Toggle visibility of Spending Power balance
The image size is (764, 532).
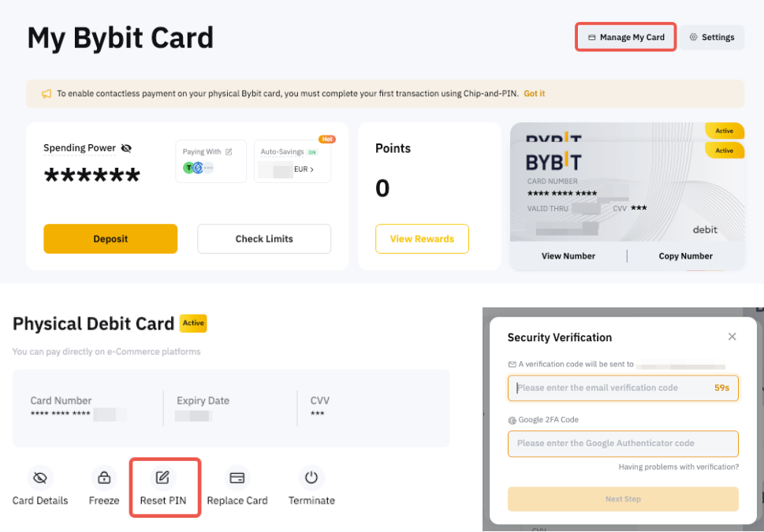tap(125, 147)
